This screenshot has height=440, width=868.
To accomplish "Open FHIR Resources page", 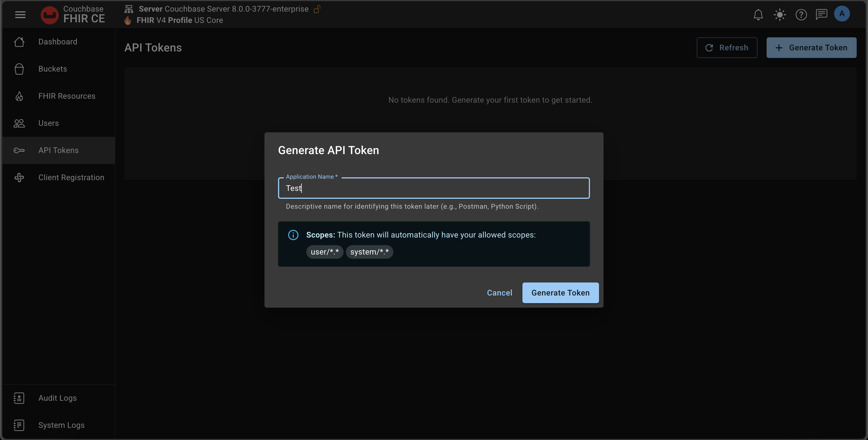I will pyautogui.click(x=67, y=96).
